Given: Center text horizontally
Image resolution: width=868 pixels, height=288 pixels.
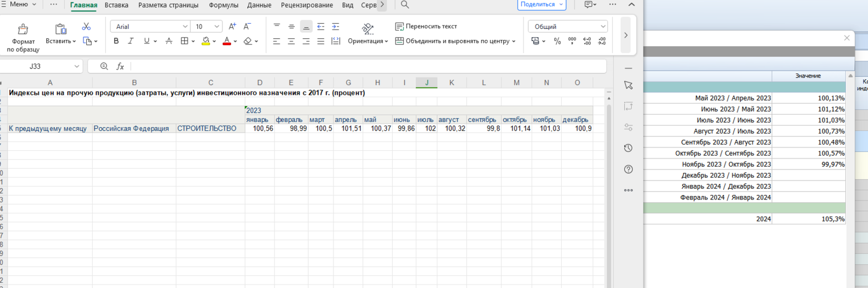Looking at the screenshot, I should point(291,41).
